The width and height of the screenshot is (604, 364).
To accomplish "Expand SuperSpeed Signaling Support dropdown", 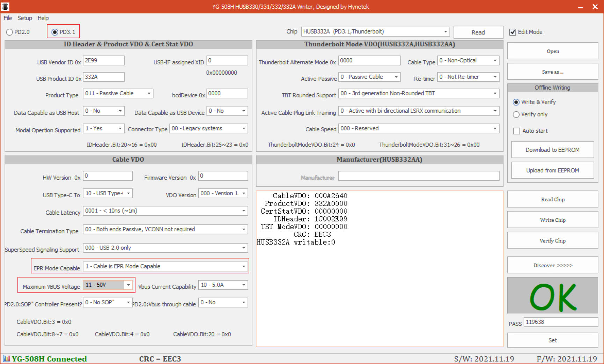I will click(244, 248).
